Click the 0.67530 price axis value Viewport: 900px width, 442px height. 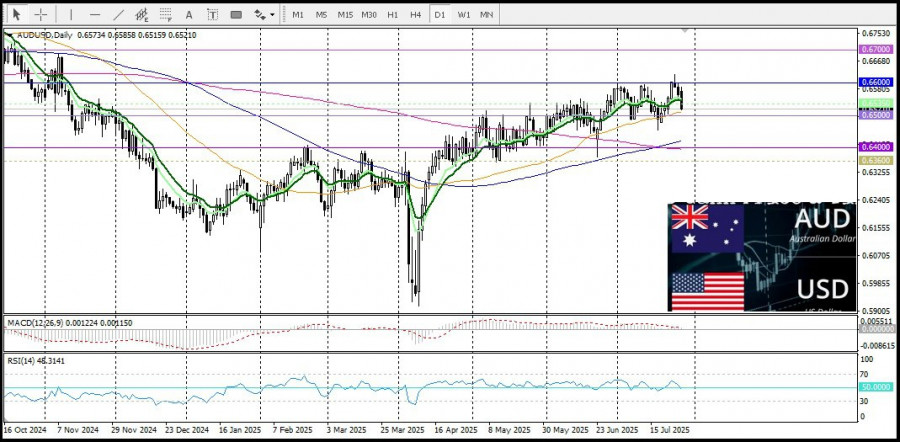876,33
